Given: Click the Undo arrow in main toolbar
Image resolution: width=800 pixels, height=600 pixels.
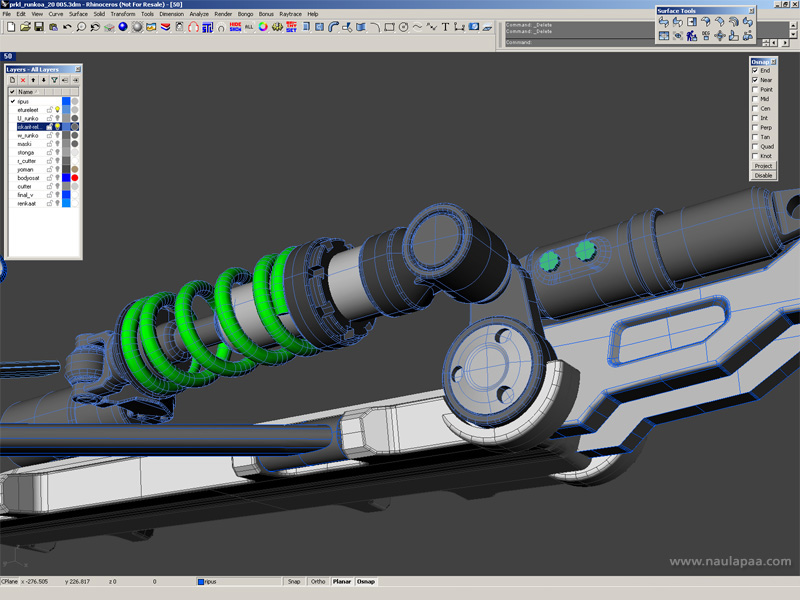Looking at the screenshot, I should [x=67, y=27].
